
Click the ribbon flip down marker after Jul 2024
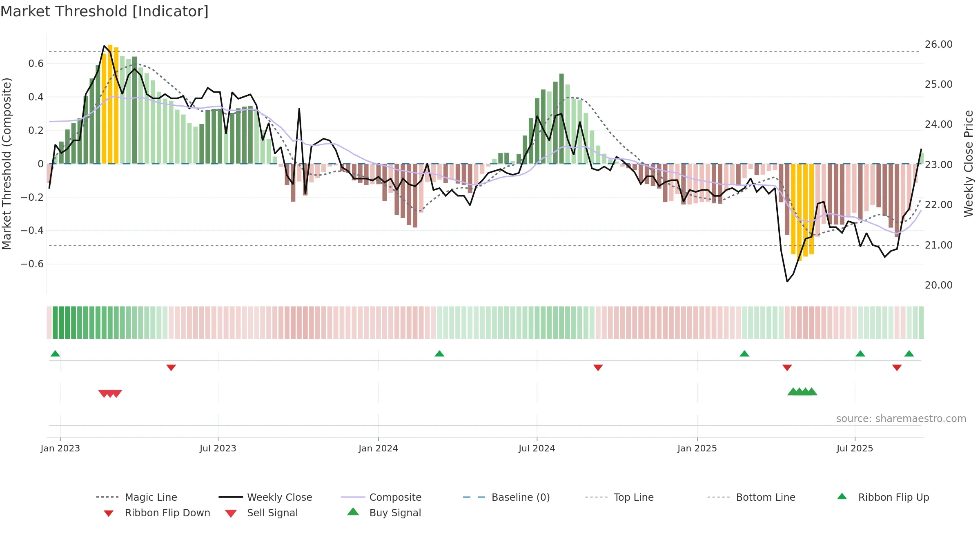tap(598, 368)
